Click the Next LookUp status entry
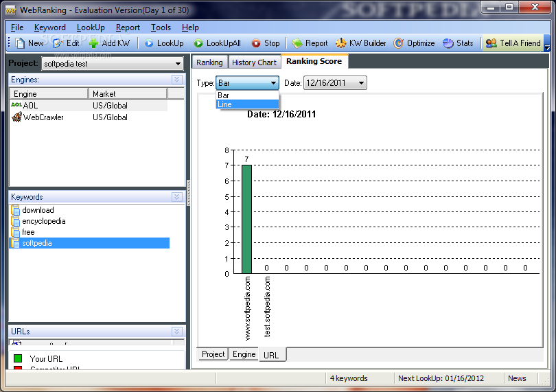The image size is (556, 392). [x=441, y=378]
